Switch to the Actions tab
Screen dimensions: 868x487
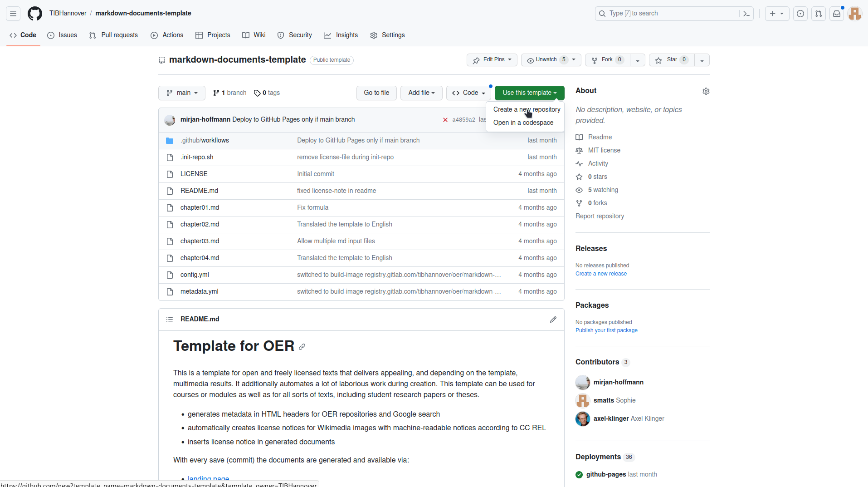pos(166,35)
